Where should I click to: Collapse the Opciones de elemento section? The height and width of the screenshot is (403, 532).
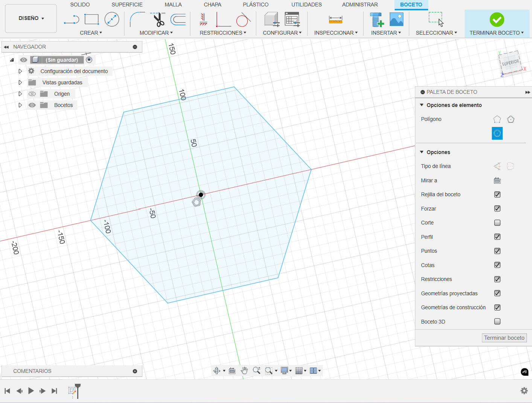[x=422, y=105]
